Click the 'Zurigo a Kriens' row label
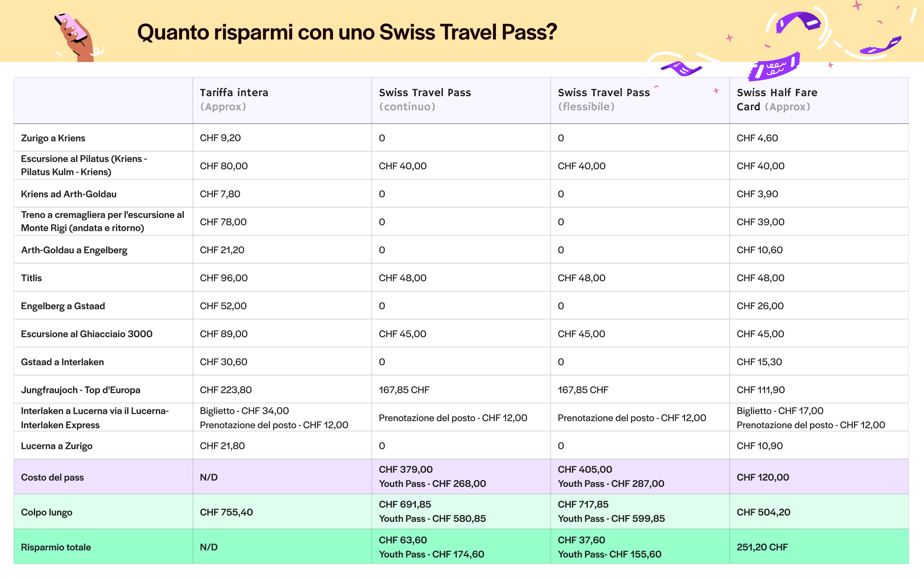This screenshot has width=924, height=579. [53, 138]
